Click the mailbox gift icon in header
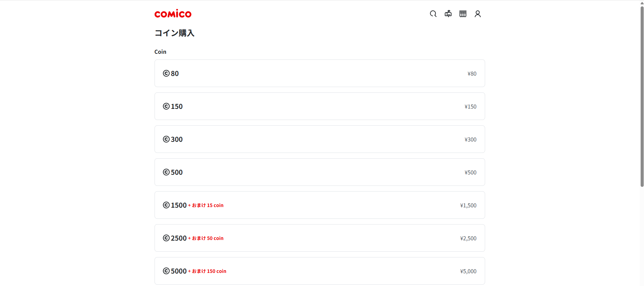The image size is (644, 286). tap(448, 14)
